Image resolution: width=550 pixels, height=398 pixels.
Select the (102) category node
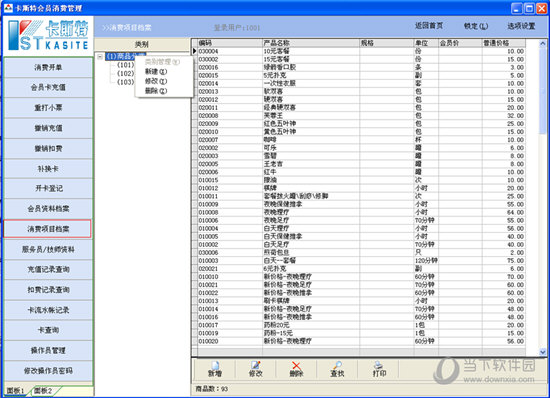(126, 74)
